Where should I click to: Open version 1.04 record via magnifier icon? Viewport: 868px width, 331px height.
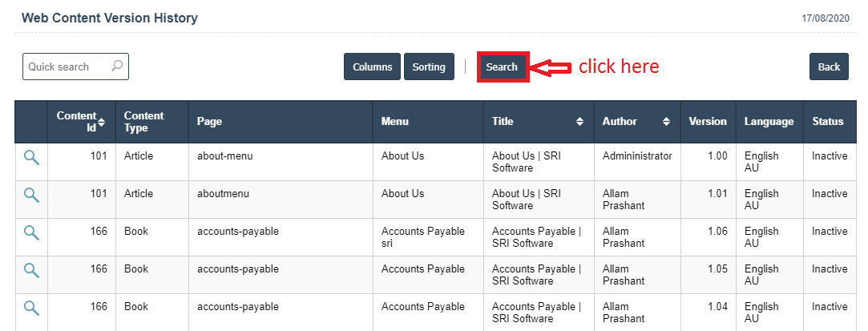31,307
